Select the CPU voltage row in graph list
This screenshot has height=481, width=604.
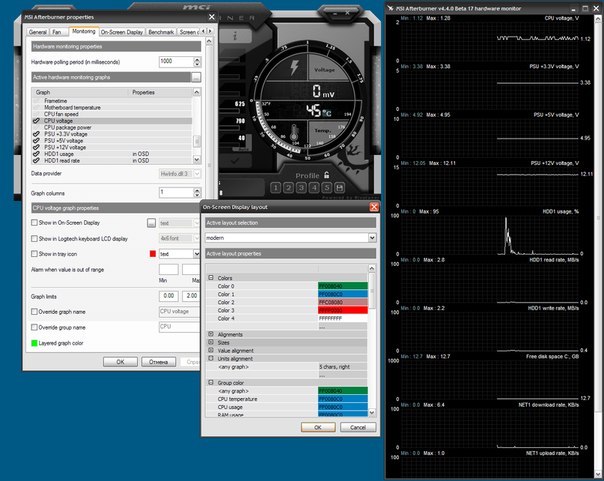point(112,121)
